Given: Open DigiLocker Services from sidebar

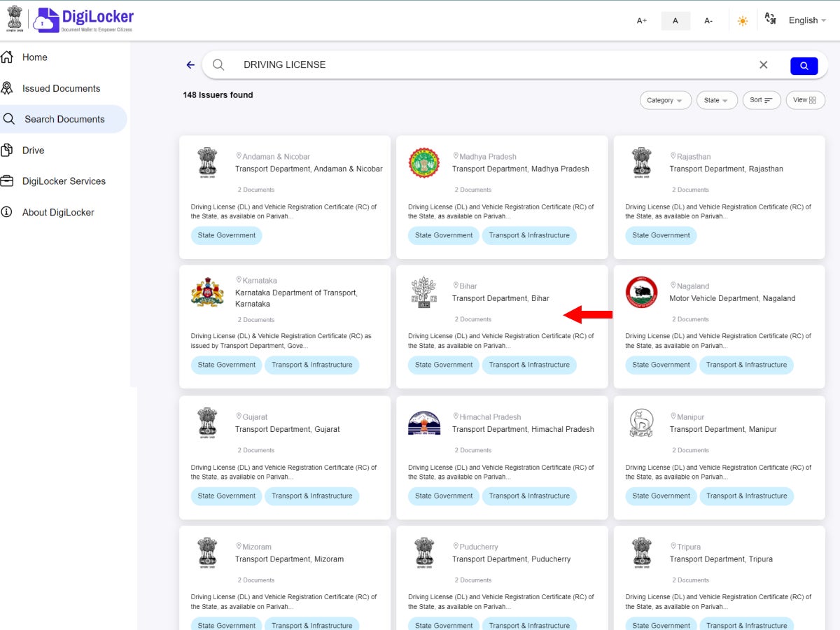Looking at the screenshot, I should (x=64, y=181).
